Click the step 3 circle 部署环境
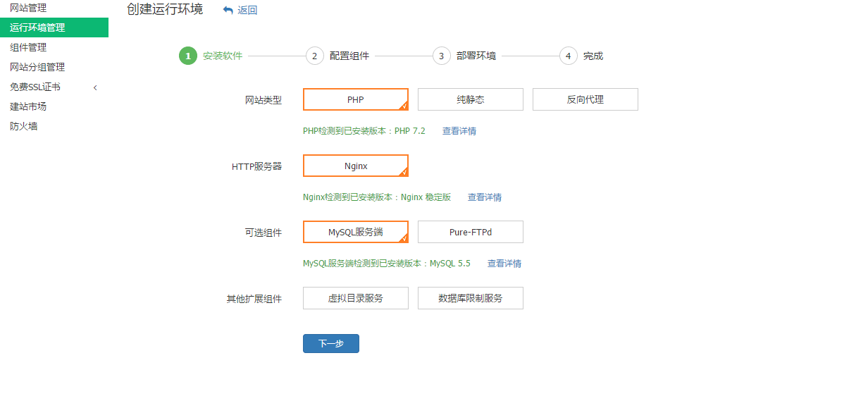The width and height of the screenshot is (868, 420). (442, 56)
